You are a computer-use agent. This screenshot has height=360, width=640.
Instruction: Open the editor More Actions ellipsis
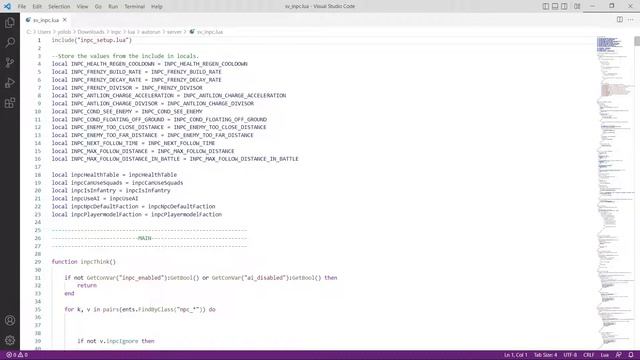click(631, 20)
